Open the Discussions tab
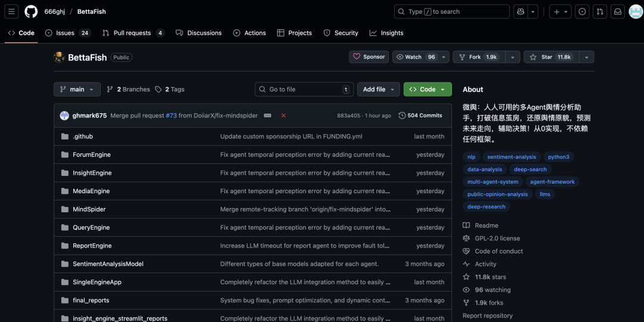The width and height of the screenshot is (644, 322). [199, 33]
